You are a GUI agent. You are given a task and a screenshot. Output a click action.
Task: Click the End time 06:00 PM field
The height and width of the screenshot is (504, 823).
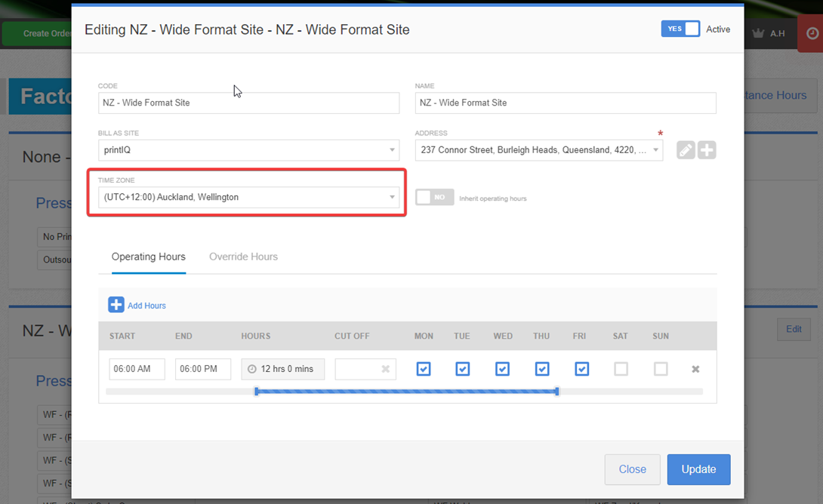(x=203, y=369)
